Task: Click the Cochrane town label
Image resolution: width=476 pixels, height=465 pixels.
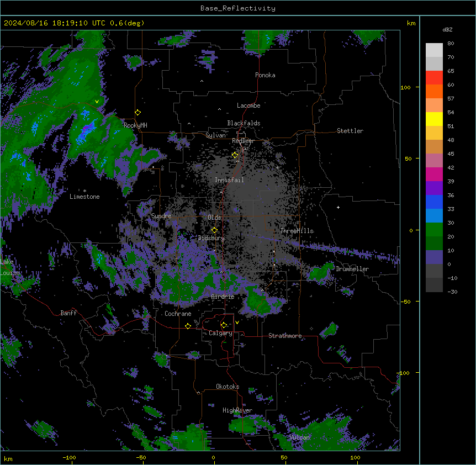Action: click(x=178, y=314)
